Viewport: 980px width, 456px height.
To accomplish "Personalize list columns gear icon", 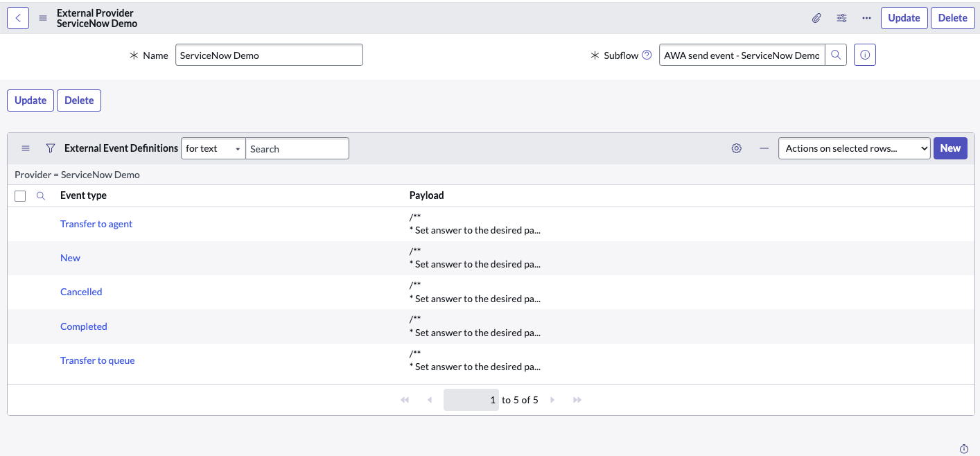I will (x=737, y=148).
